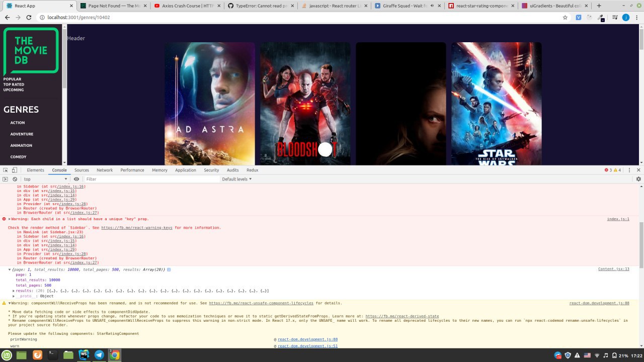
Task: Select the Adventure genre
Action: [x=22, y=134]
